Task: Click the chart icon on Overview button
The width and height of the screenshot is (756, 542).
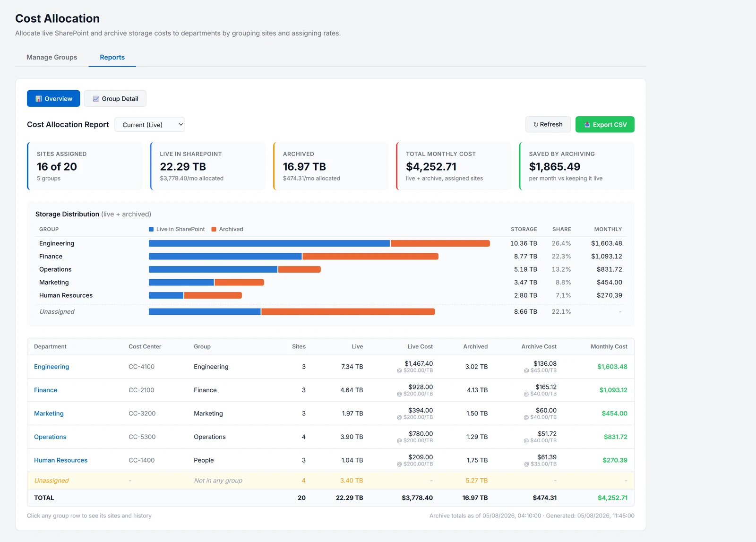Action: pos(39,99)
